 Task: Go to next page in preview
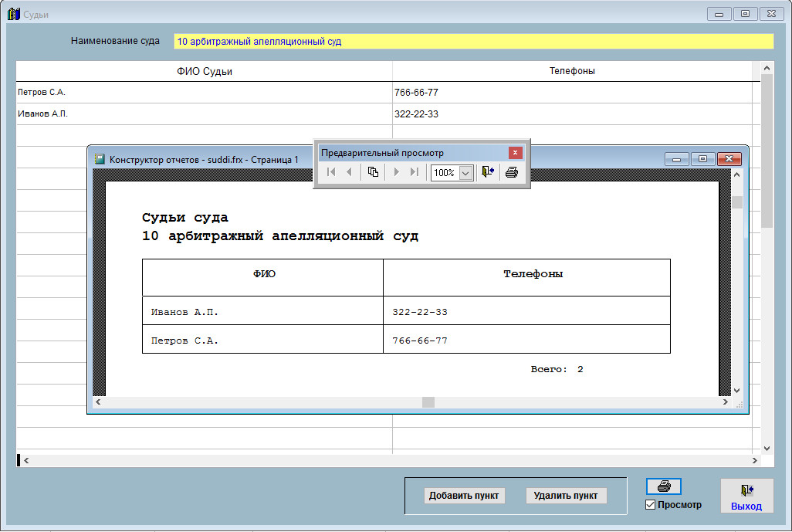(x=396, y=172)
